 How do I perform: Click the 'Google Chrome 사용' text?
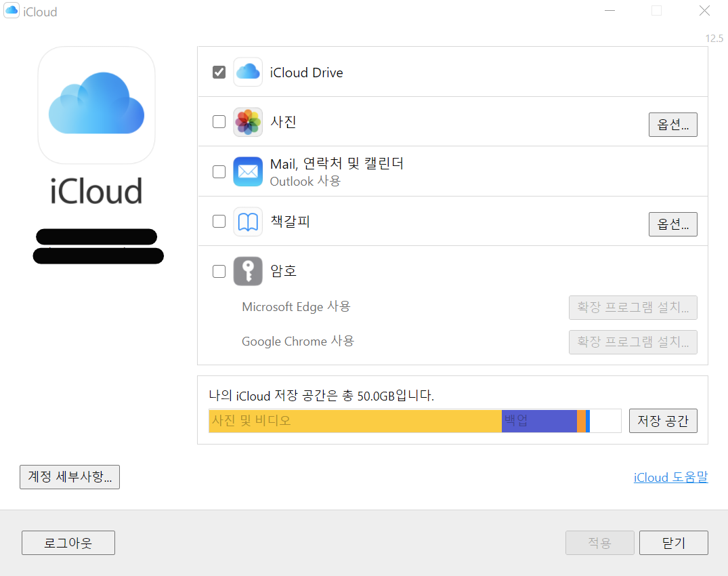pos(298,342)
